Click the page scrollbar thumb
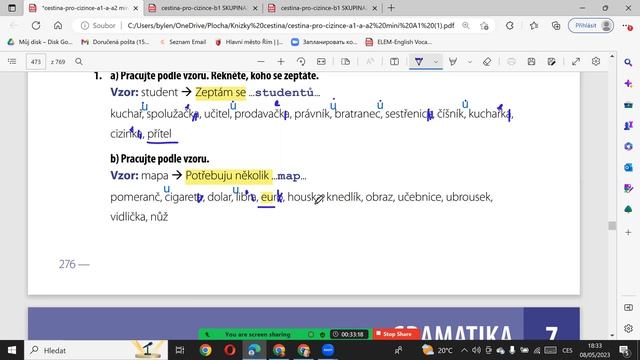Viewport: 640px width, 360px height. 612,226
